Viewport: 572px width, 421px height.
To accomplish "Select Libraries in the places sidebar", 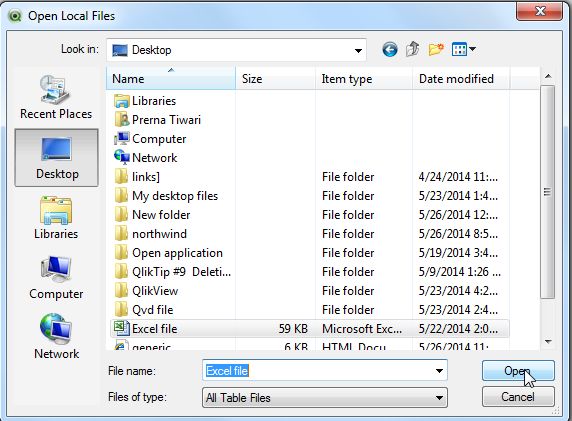I will [x=56, y=218].
